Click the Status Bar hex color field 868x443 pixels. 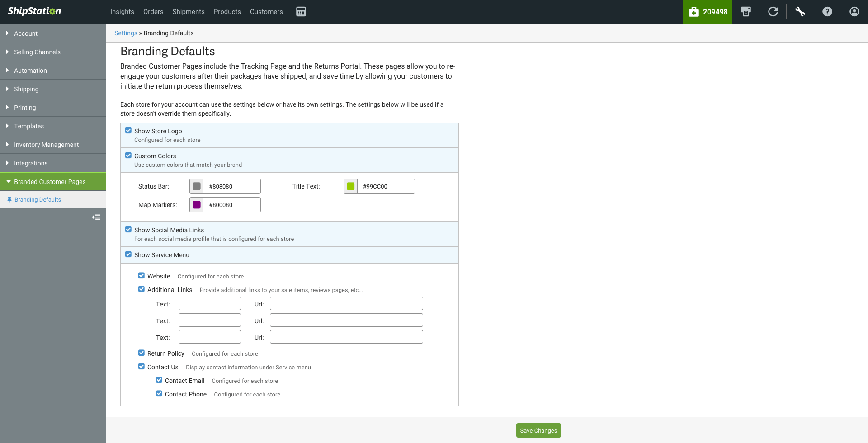[x=232, y=186]
